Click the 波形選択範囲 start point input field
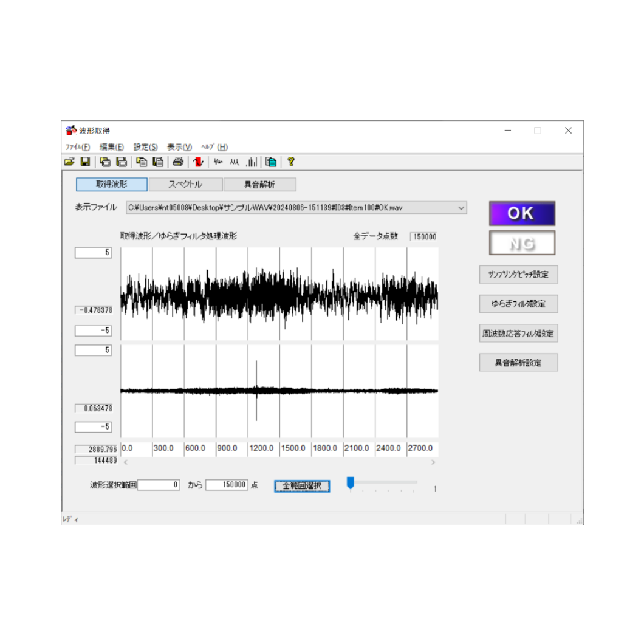The image size is (644, 644). coord(159,485)
